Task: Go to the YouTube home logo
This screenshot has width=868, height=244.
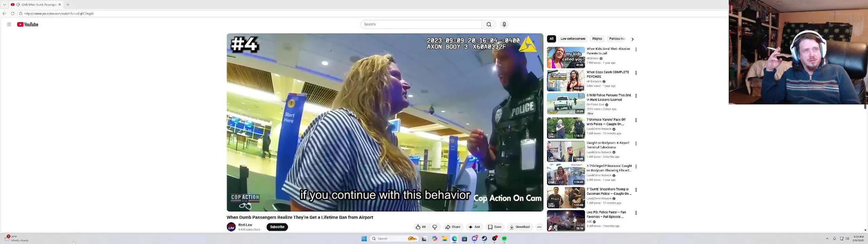Action: [x=27, y=24]
